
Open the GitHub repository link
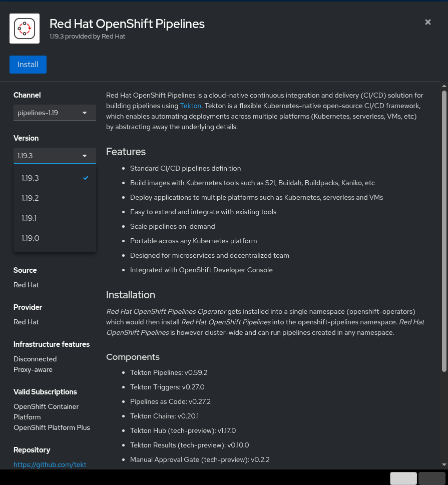[50, 464]
